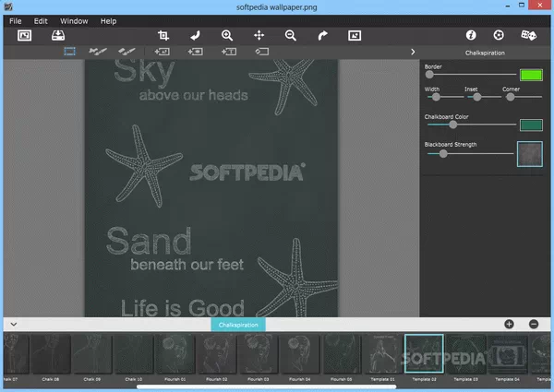Open the green border color swatch
The image size is (554, 392).
[531, 75]
